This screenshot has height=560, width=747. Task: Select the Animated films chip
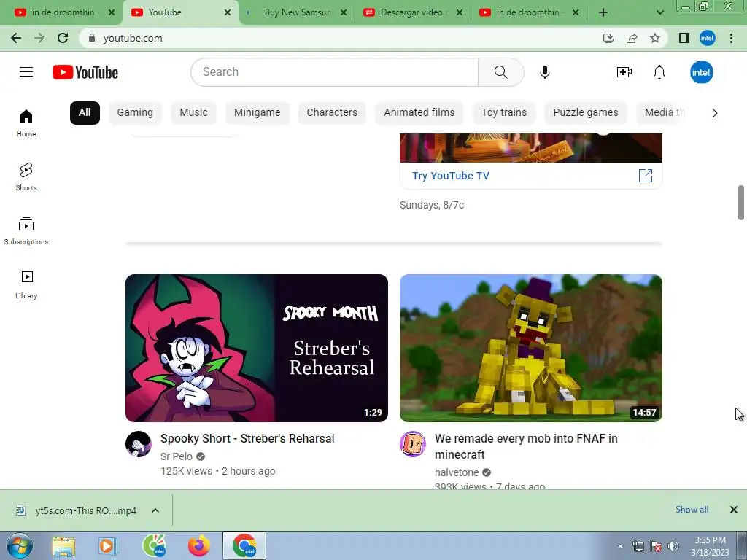(419, 113)
